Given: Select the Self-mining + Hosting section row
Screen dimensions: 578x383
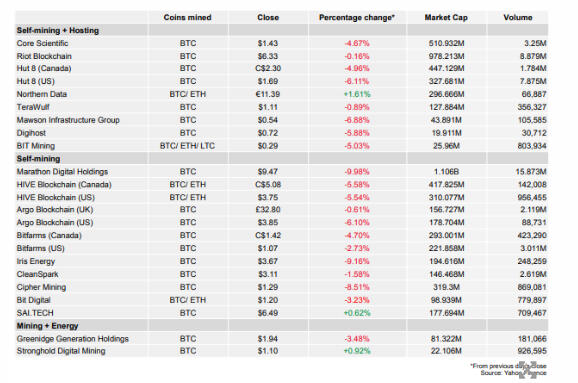Looking at the screenshot, I should (x=282, y=30).
